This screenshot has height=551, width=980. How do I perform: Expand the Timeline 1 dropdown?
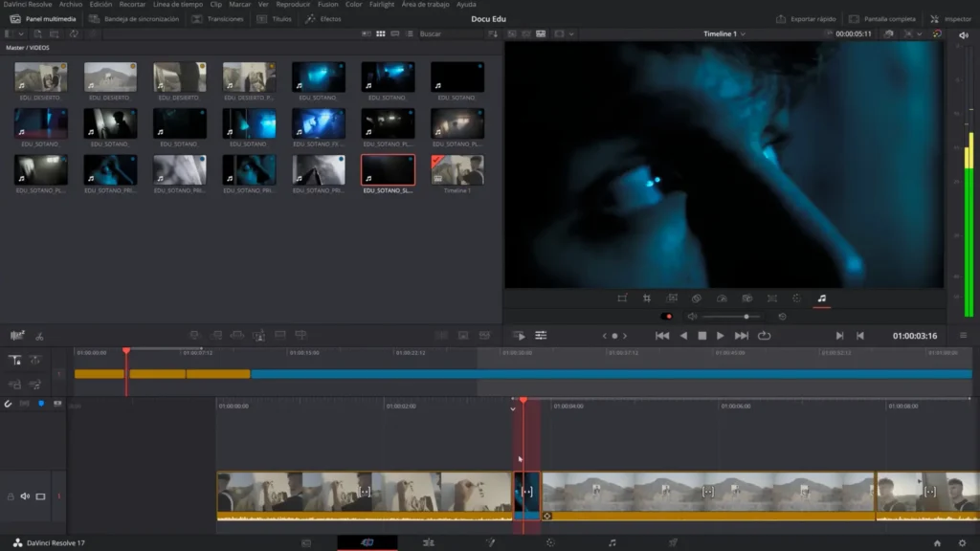(x=724, y=33)
